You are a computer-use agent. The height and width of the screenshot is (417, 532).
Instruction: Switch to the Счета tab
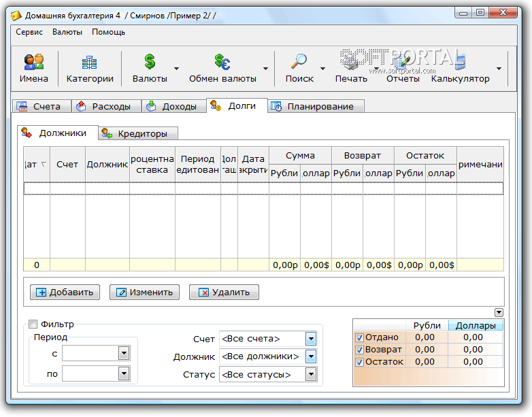(41, 107)
